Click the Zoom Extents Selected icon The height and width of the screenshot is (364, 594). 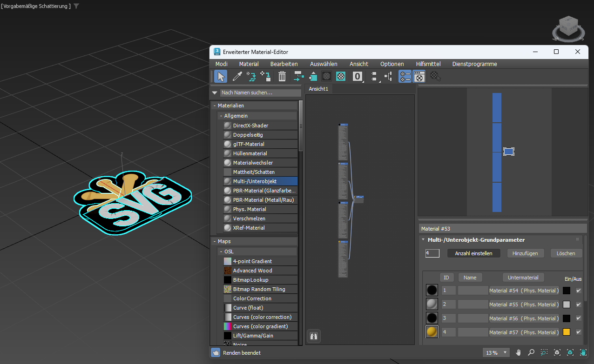pos(570,353)
